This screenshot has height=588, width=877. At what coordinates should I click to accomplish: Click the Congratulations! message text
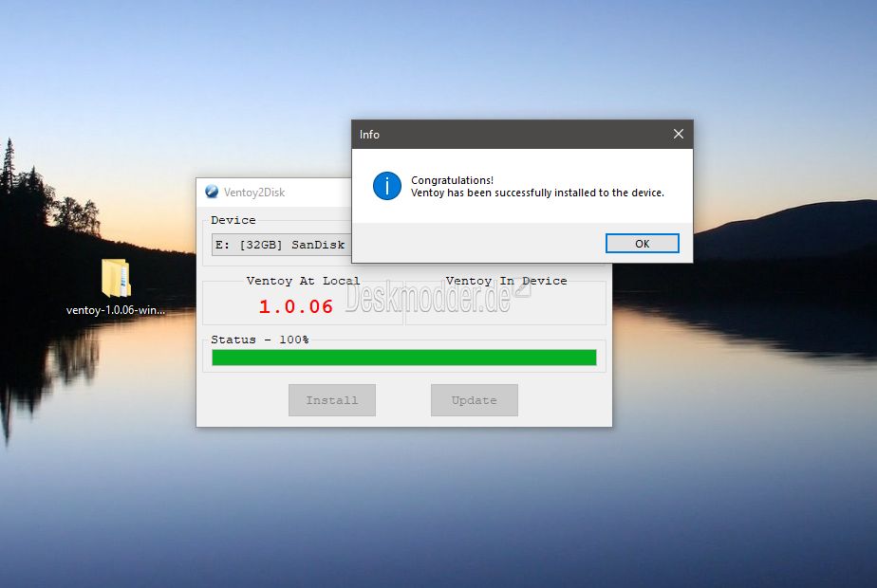tap(452, 180)
